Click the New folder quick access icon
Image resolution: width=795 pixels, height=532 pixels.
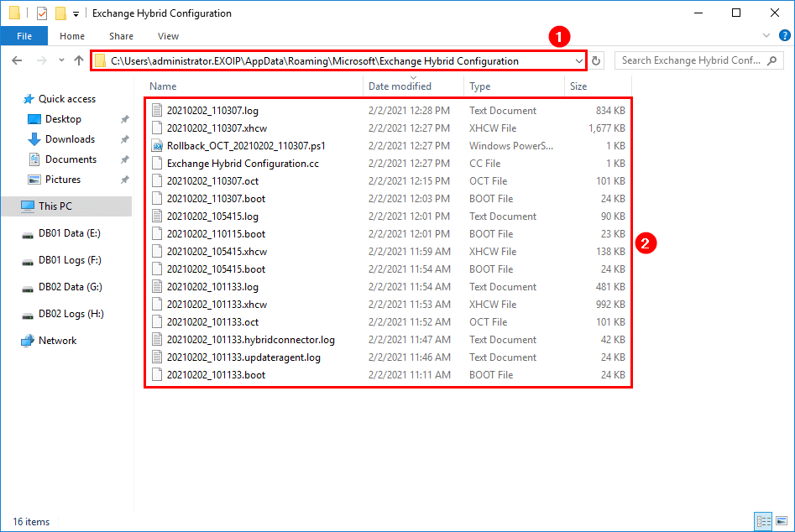[x=60, y=13]
